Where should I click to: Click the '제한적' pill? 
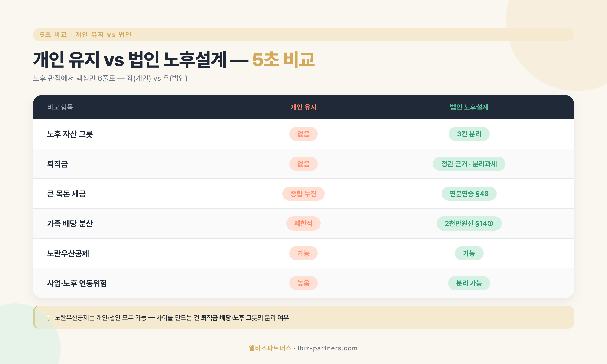coord(303,223)
